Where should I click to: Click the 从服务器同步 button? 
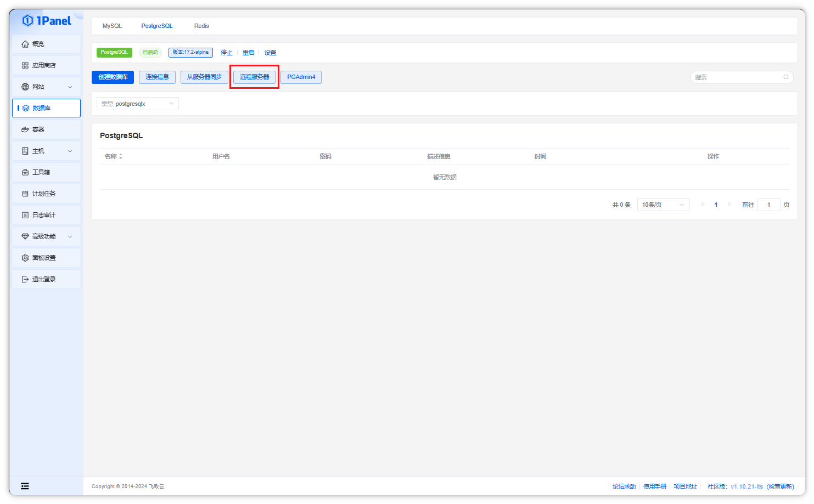click(204, 77)
